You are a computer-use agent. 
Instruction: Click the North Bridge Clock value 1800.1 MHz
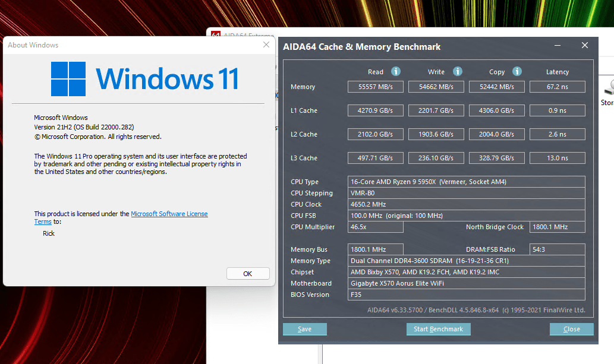tap(558, 227)
